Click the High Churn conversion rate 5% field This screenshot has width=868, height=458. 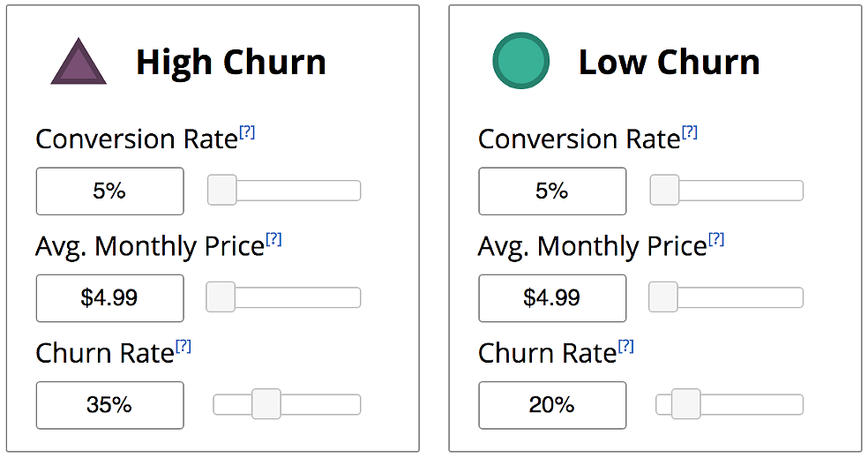click(110, 191)
